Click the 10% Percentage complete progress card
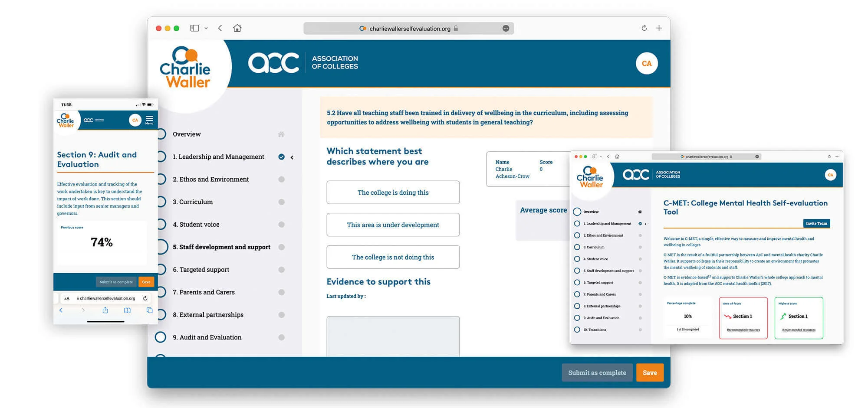Screen dimensions: 868x408 [688, 317]
